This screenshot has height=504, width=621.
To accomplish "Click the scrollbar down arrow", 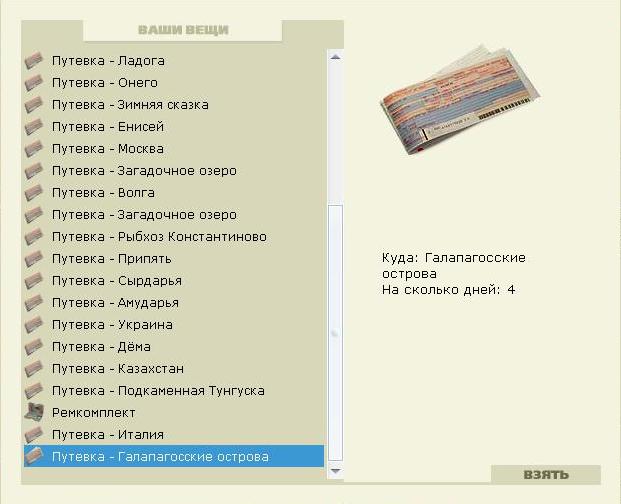I will pos(335,471).
